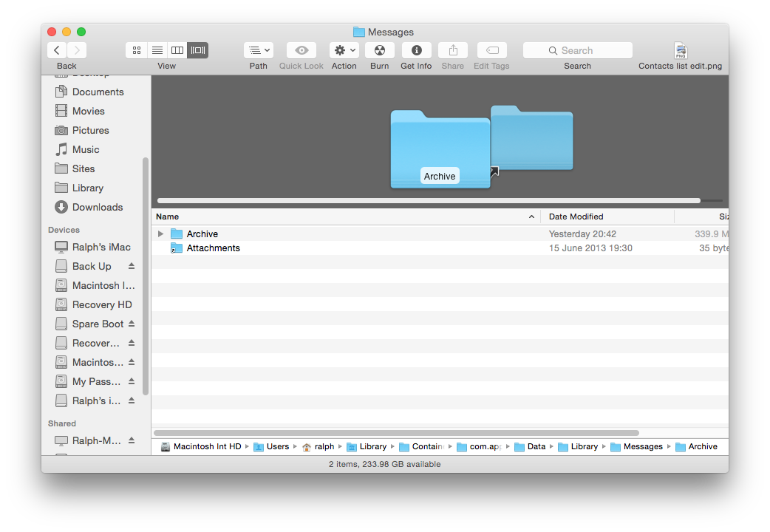Click the Messages folder icon in the title bar
Image resolution: width=770 pixels, height=532 pixels.
[359, 32]
